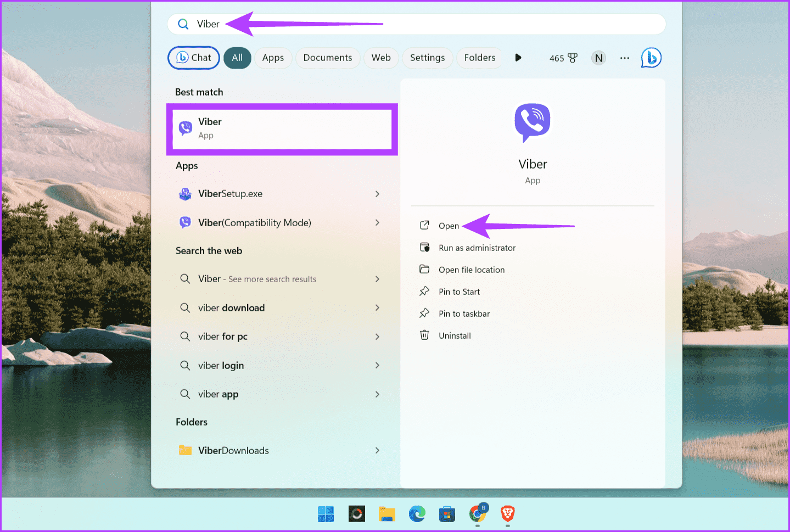Choose Open in the Viber preview pane
Image resolution: width=790 pixels, height=532 pixels.
449,226
